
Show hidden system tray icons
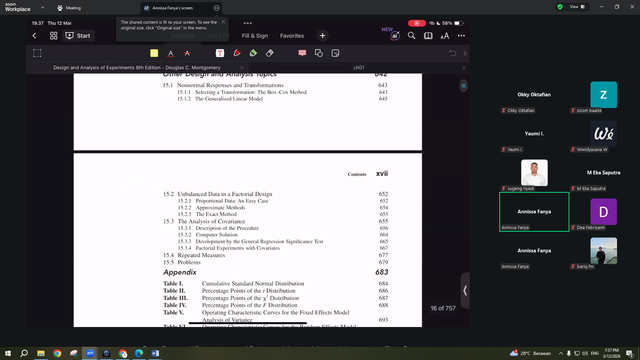560,353
